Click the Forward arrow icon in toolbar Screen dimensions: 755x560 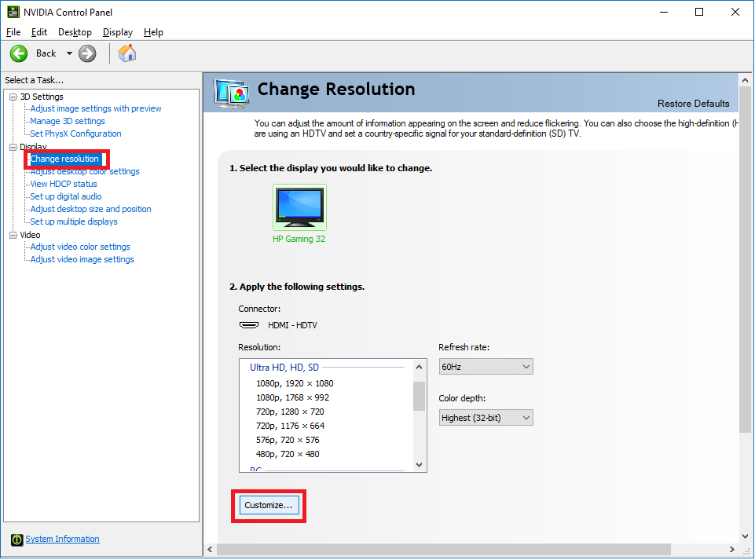(x=87, y=53)
